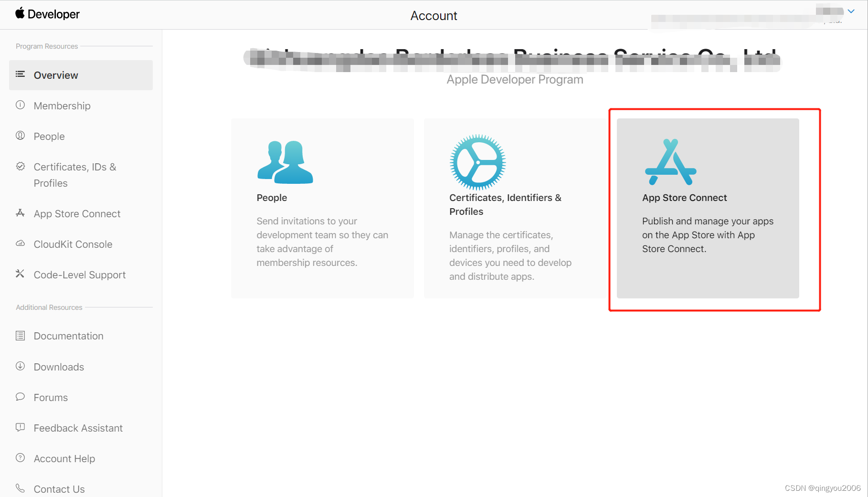This screenshot has width=868, height=497.
Task: Click the Additional Resources section label
Action: pyautogui.click(x=49, y=307)
